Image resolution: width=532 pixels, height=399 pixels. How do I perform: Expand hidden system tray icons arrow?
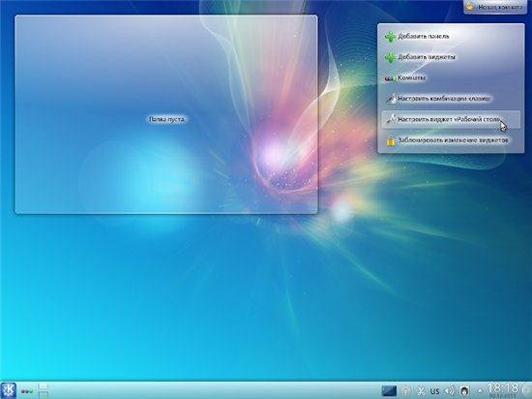tap(481, 391)
